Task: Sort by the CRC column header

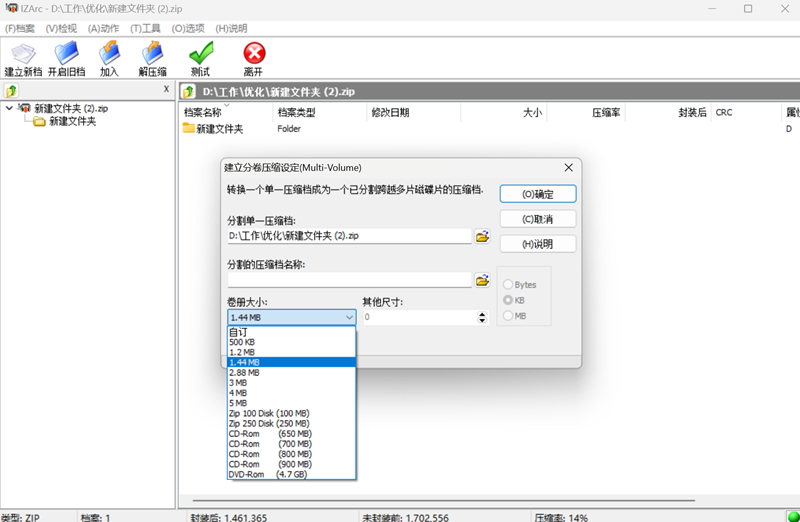Action: point(746,112)
